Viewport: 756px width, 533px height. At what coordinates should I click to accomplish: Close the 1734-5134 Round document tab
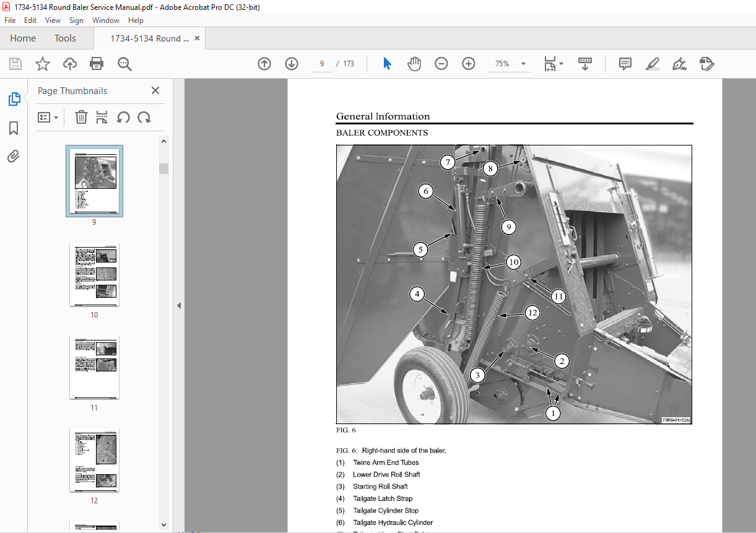(198, 38)
